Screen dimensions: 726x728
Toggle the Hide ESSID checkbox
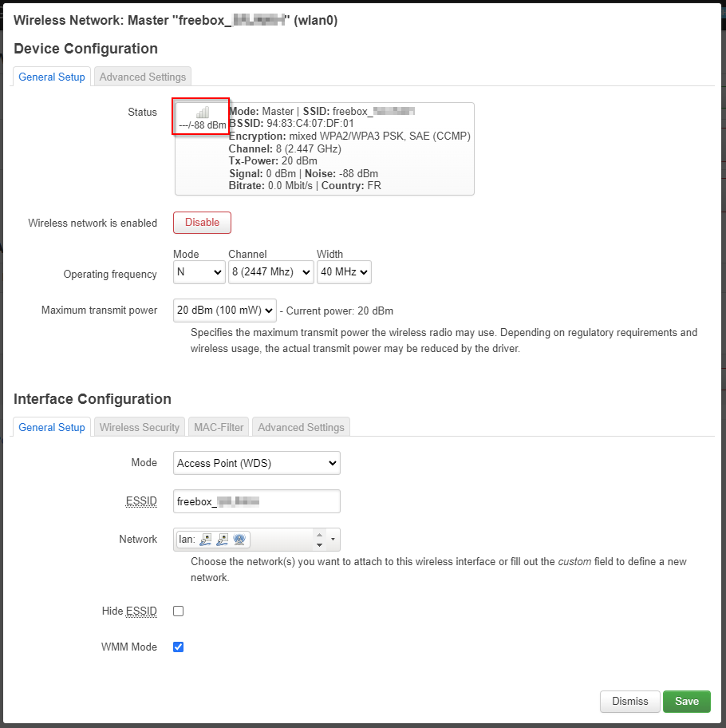tap(179, 611)
